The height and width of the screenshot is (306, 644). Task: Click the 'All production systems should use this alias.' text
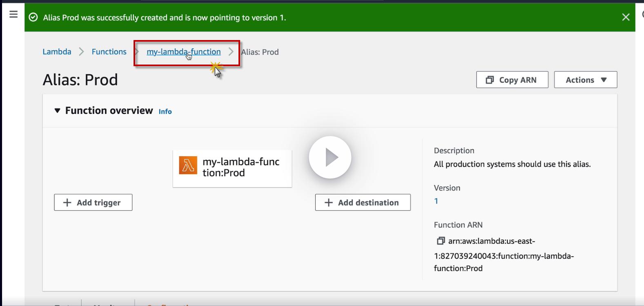(512, 164)
